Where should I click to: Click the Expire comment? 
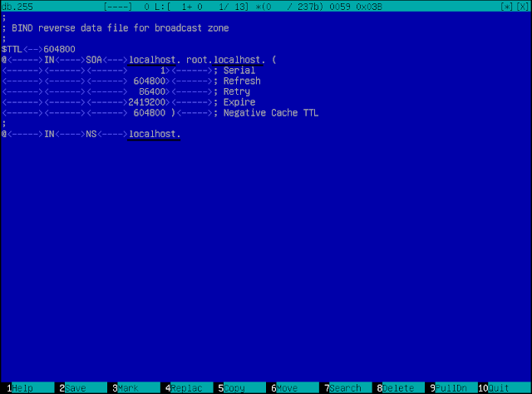pyautogui.click(x=239, y=101)
